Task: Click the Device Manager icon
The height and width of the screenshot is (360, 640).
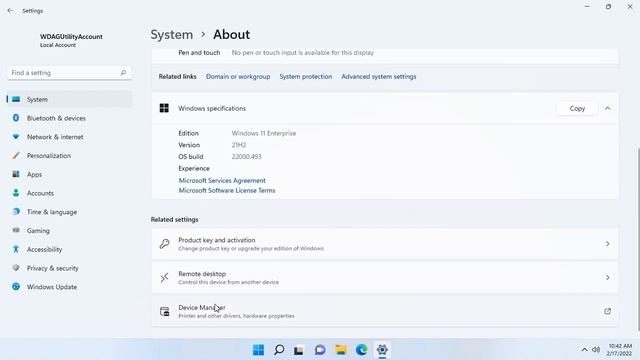Action: [x=164, y=311]
